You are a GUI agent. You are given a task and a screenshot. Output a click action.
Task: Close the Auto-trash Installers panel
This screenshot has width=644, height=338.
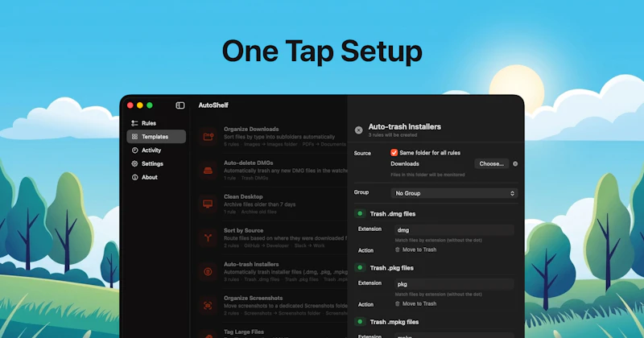[358, 130]
